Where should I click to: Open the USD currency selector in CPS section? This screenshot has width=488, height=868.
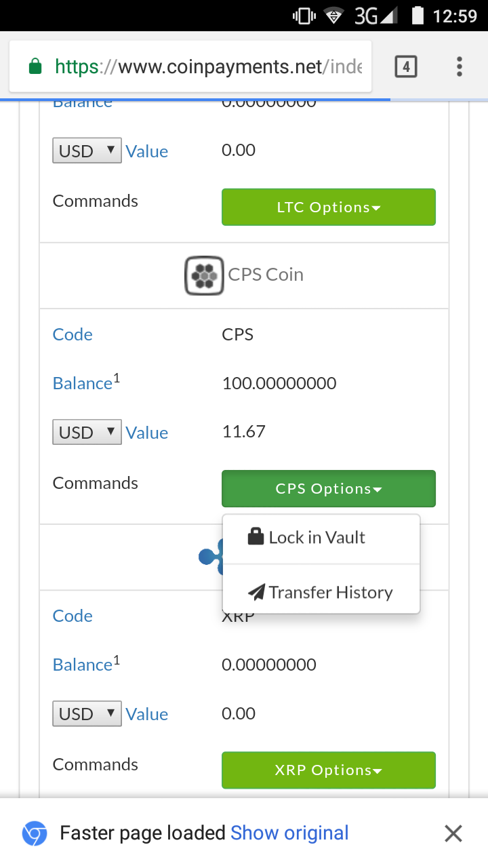(87, 433)
